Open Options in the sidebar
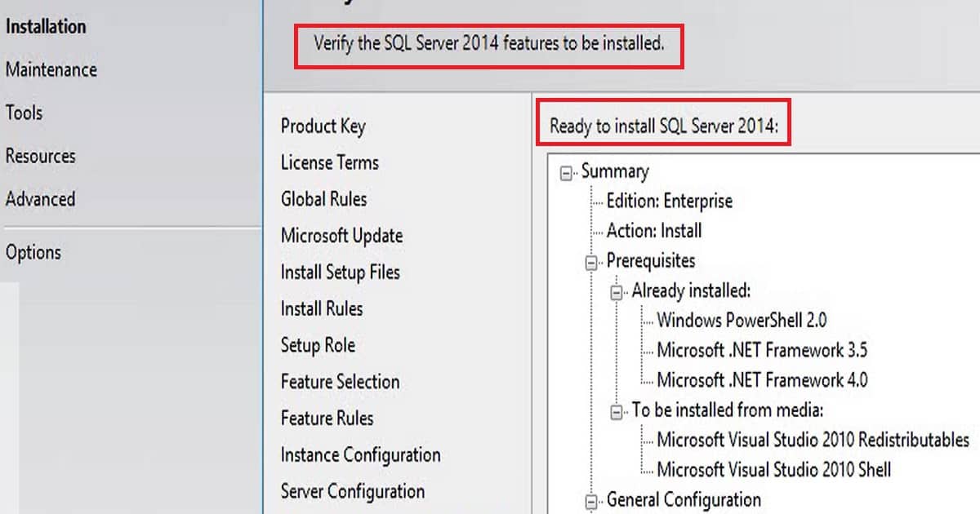This screenshot has height=514, width=980. 33,253
